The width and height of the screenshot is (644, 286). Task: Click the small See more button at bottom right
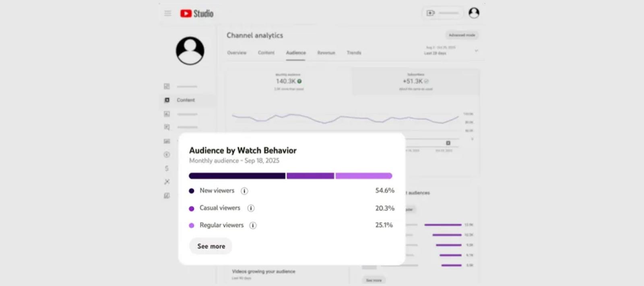374,280
